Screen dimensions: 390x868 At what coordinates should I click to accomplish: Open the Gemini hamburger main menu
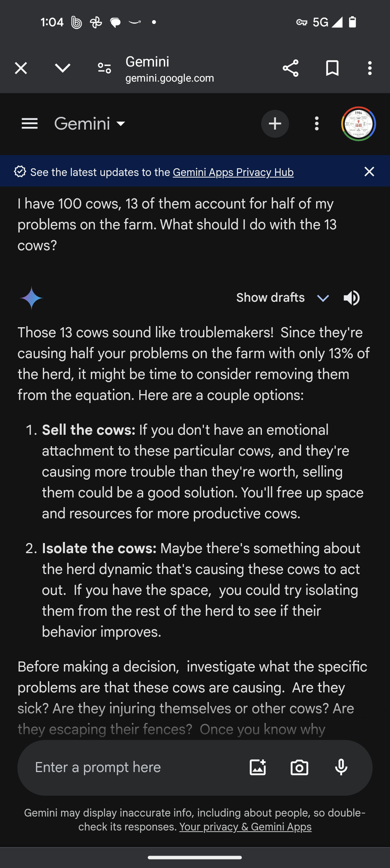(29, 124)
